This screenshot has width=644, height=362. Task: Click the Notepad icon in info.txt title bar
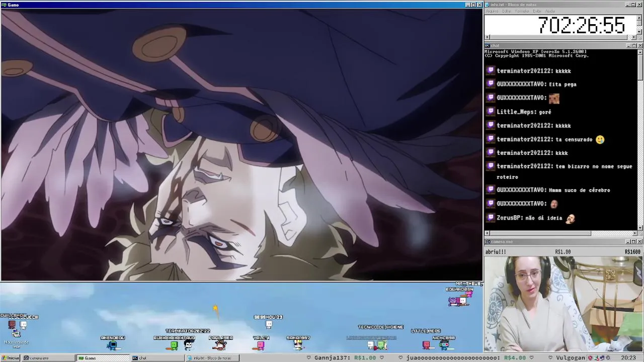pyautogui.click(x=487, y=5)
